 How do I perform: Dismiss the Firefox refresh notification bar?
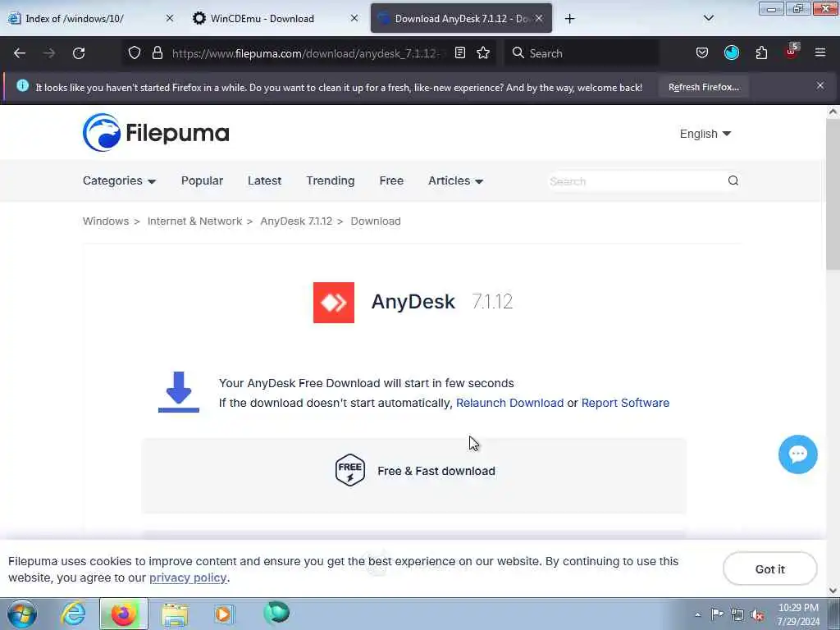point(820,85)
